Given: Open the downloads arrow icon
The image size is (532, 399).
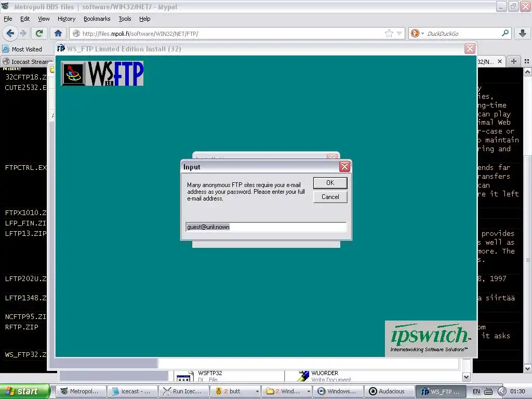Looking at the screenshot, I should coord(523,33).
